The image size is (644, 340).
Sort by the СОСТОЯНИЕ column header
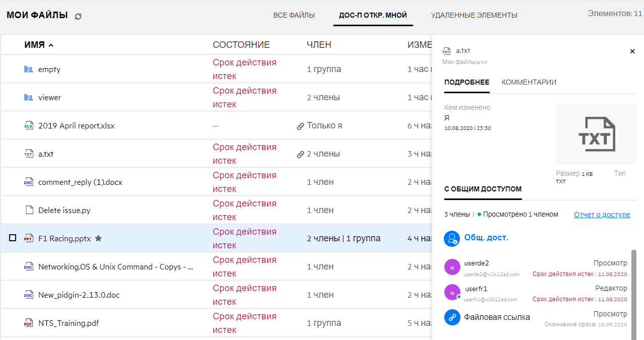tap(241, 45)
